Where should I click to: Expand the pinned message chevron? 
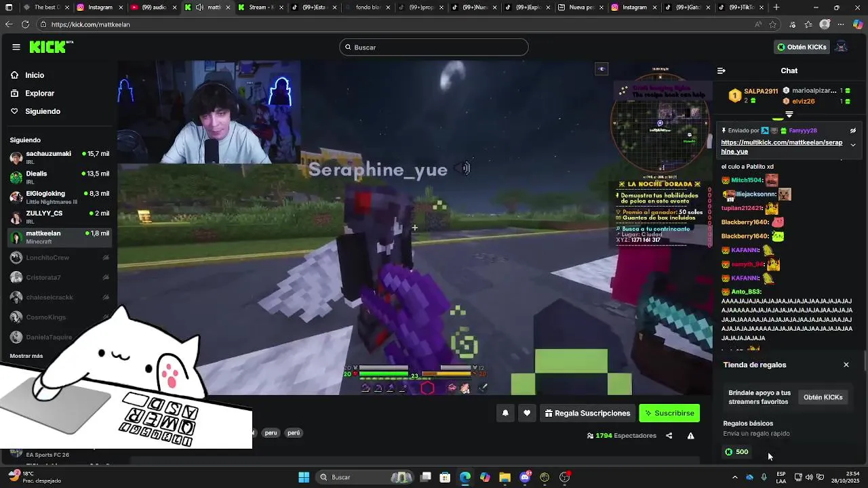[853, 144]
